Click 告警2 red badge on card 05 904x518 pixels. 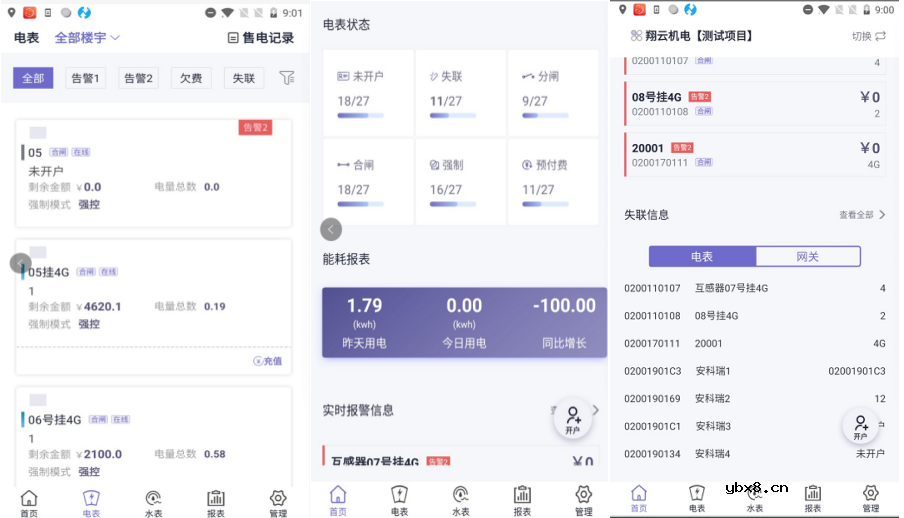[x=255, y=127]
